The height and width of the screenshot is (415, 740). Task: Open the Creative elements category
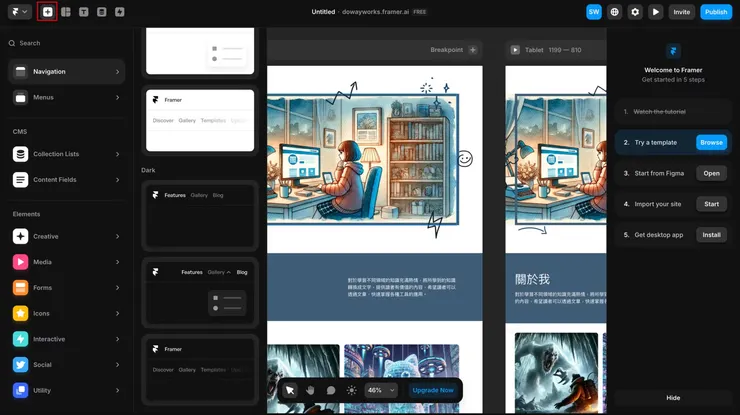[66, 236]
